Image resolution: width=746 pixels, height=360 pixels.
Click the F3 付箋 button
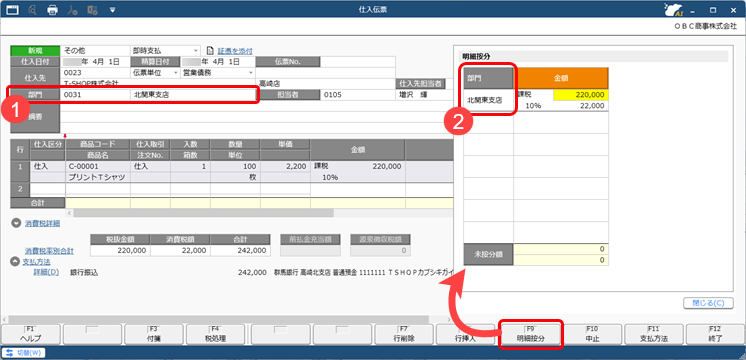154,334
